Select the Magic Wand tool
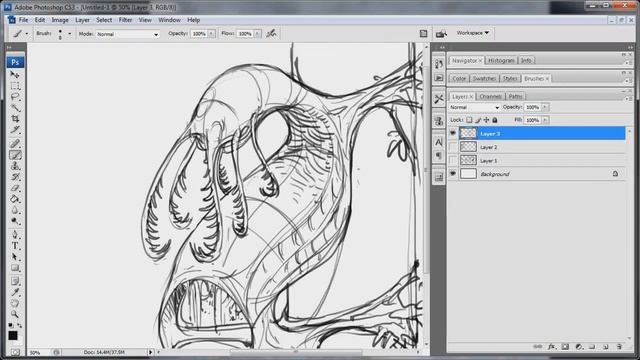 point(15,108)
